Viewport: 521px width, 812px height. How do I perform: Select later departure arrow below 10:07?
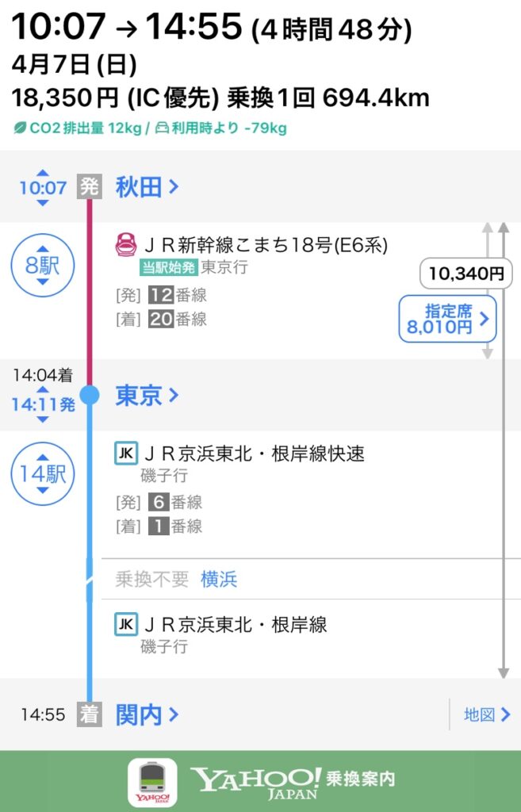click(x=43, y=203)
